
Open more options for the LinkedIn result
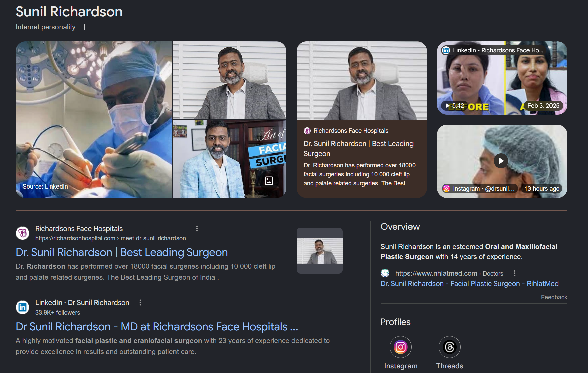point(140,303)
